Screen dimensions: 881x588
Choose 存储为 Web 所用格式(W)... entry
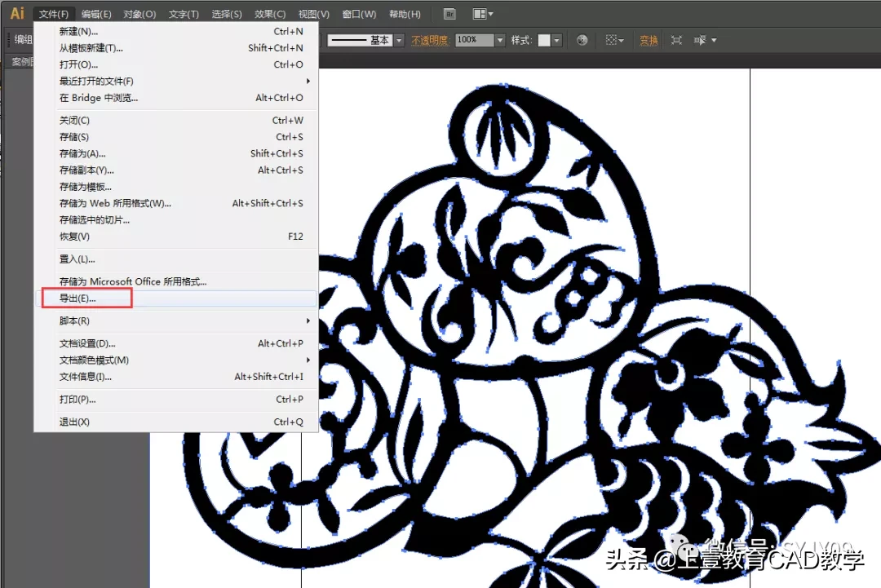(176, 203)
